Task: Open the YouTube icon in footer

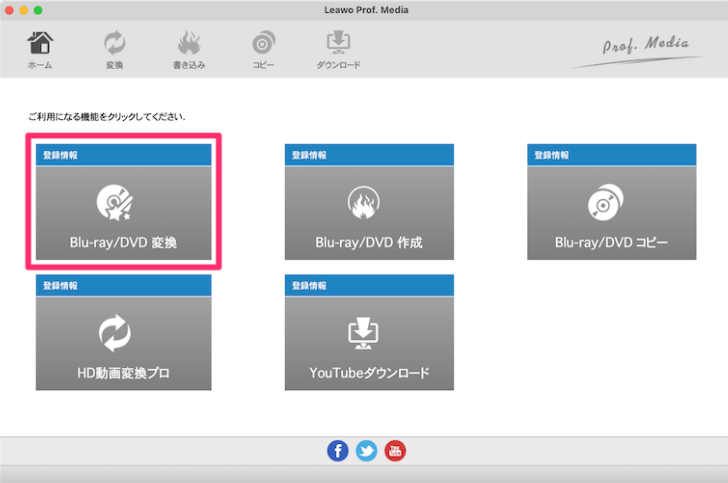Action: tap(395, 451)
